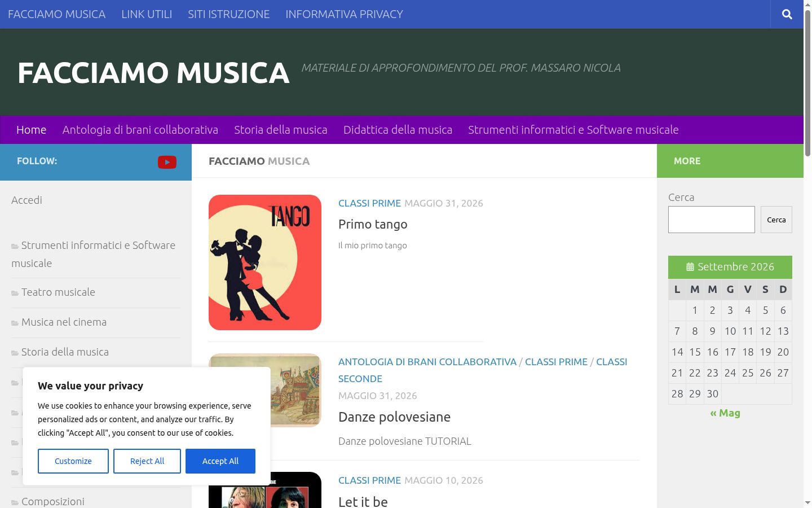The image size is (812, 508).
Task: Open Storia della musica nav item
Action: click(x=281, y=130)
